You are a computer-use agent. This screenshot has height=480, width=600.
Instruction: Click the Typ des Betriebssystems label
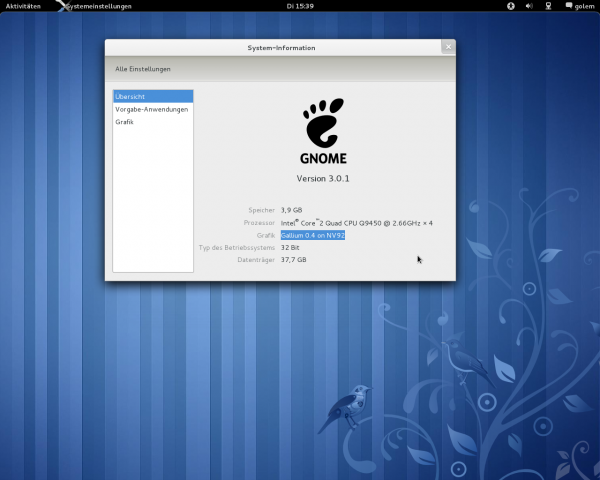point(237,248)
